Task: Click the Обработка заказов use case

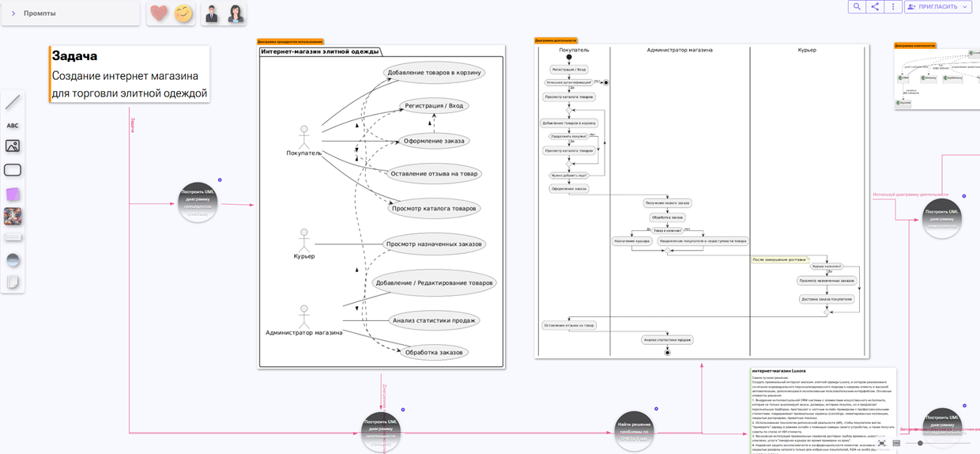Action: (433, 352)
